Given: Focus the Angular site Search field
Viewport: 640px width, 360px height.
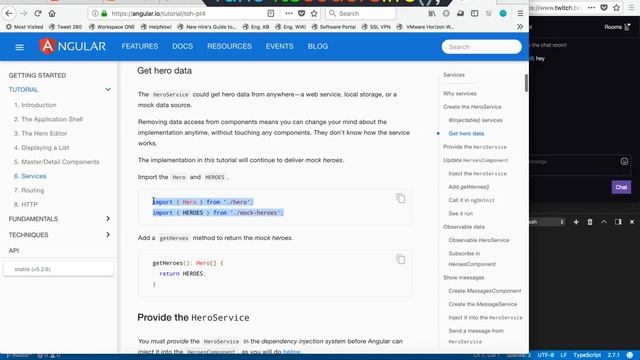Looking at the screenshot, I should point(481,47).
